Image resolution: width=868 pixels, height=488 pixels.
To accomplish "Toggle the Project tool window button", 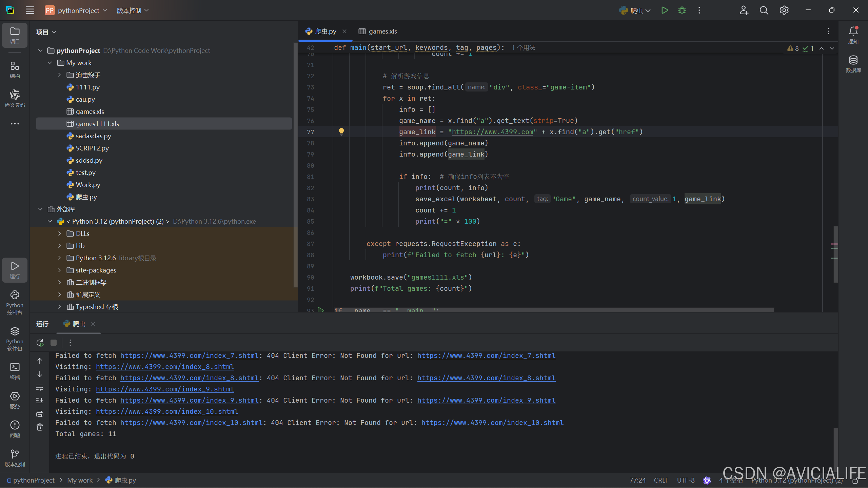I will 15,35.
